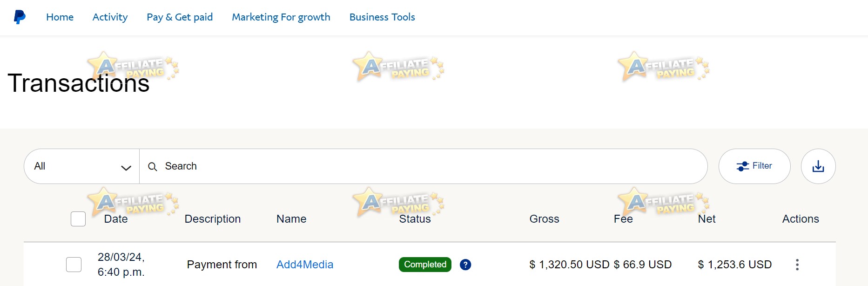
Task: Open Marketing For growth menu
Action: pos(281,17)
